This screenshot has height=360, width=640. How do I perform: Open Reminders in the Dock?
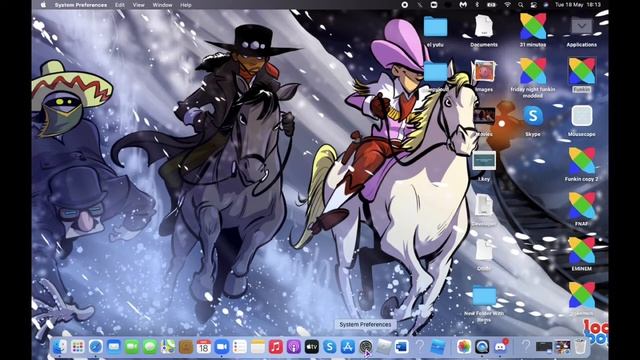[240, 347]
